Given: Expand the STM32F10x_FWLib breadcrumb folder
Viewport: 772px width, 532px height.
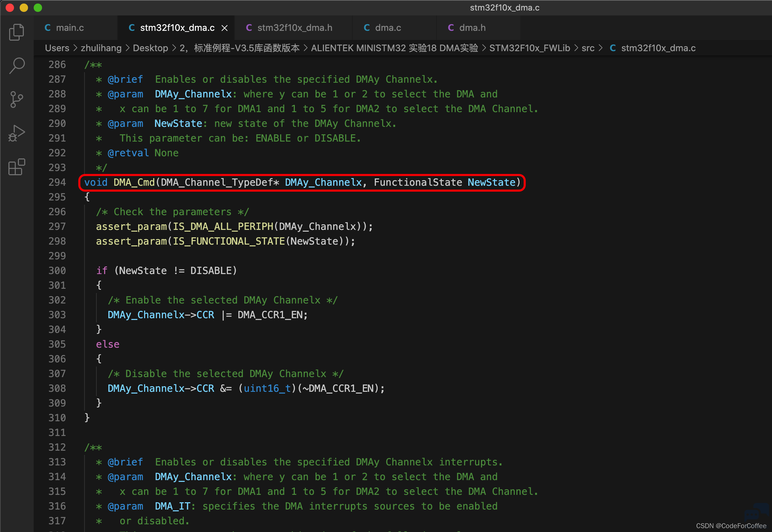Looking at the screenshot, I should click(529, 48).
